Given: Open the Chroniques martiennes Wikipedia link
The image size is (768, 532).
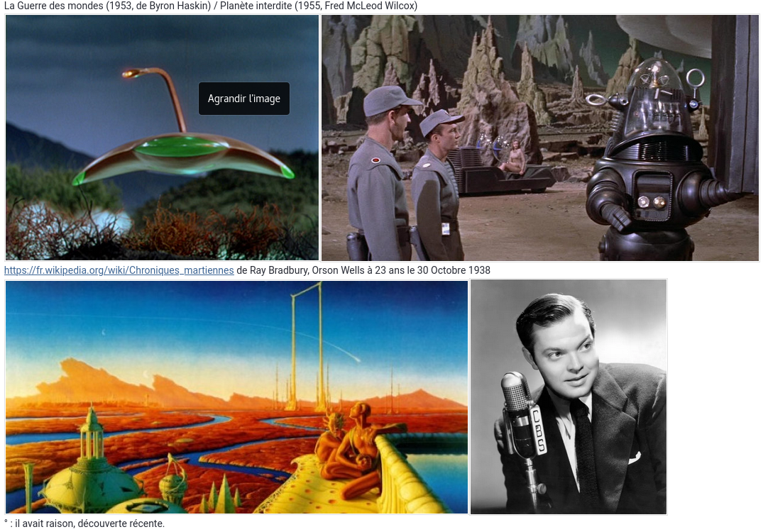Looking at the screenshot, I should click(x=119, y=270).
